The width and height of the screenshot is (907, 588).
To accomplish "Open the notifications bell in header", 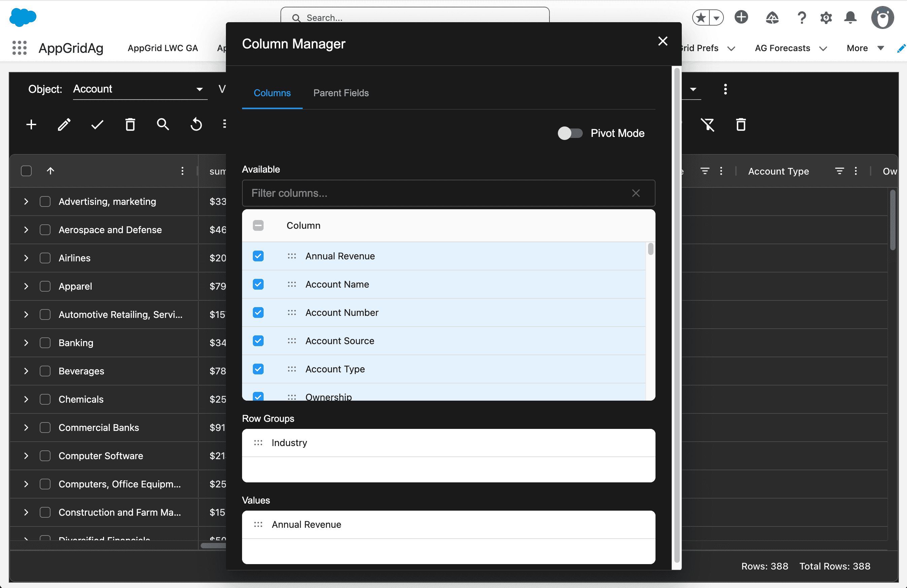I will click(850, 17).
